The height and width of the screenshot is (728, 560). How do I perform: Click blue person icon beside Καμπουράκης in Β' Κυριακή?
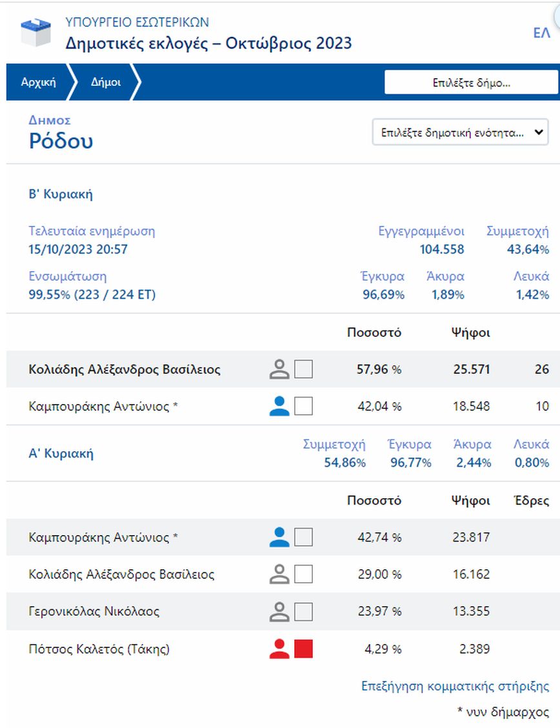pos(279,406)
